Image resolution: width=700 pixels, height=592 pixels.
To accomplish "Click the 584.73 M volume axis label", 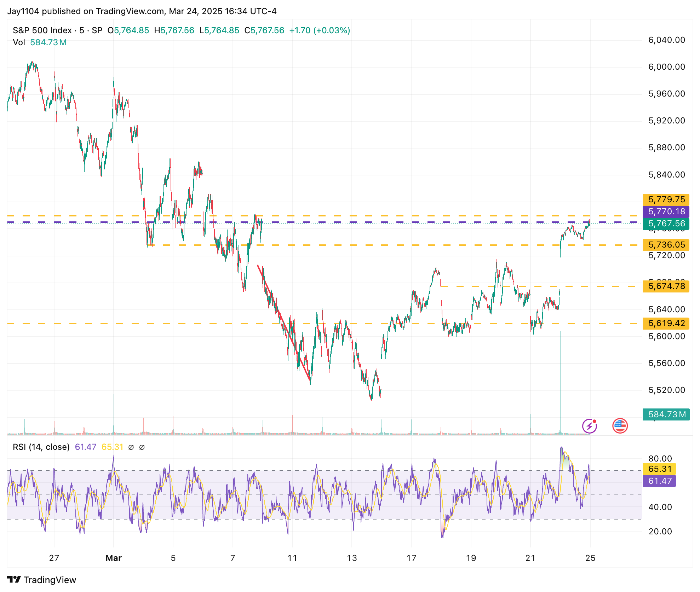I will click(666, 414).
